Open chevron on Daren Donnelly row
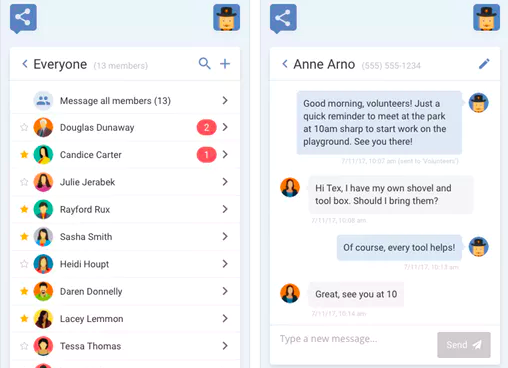 [x=225, y=291]
